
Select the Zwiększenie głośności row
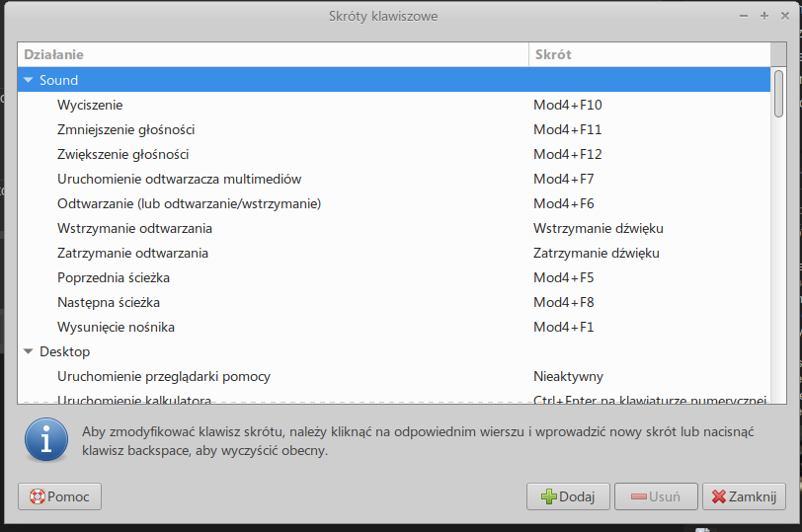click(x=122, y=154)
